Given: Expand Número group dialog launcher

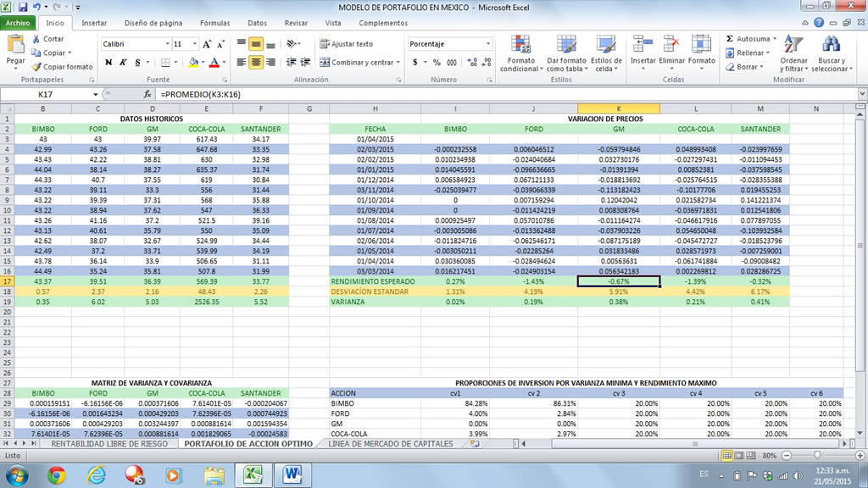Looking at the screenshot, I should tap(489, 80).
